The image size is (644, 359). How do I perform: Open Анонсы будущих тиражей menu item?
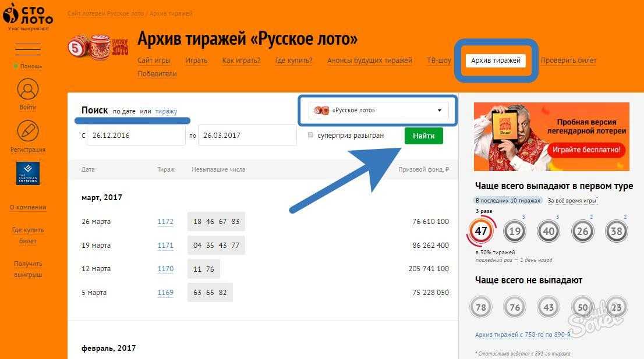pos(370,61)
